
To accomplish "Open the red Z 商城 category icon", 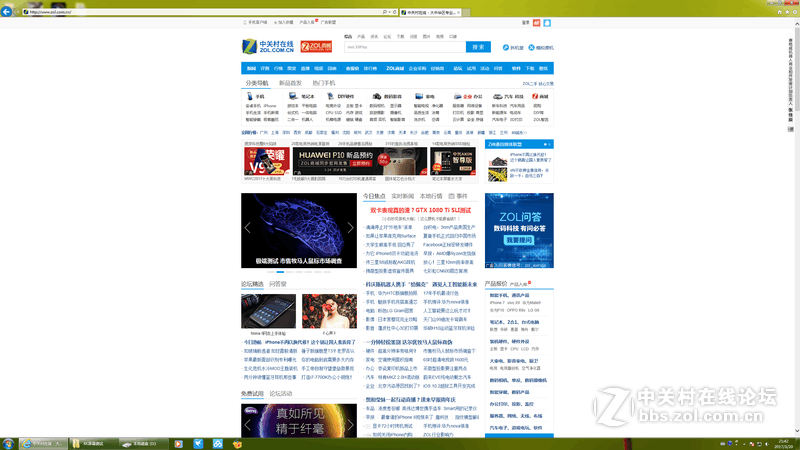I will (x=535, y=96).
